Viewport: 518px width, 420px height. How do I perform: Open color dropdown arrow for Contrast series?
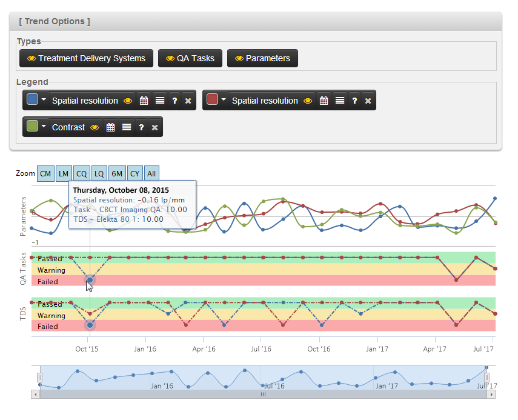tap(44, 127)
